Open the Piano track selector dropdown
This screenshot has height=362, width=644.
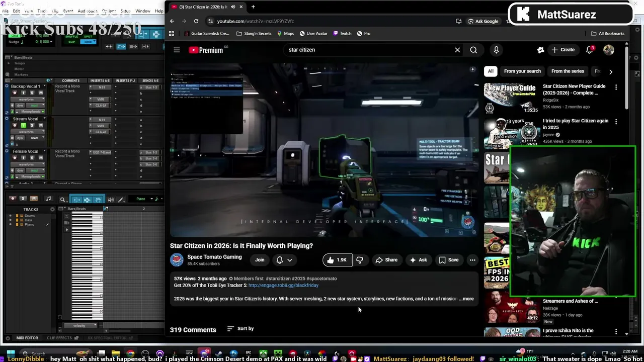pos(144,199)
